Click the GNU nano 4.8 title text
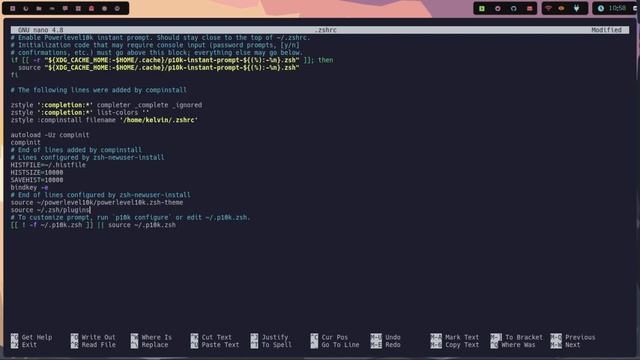 click(x=40, y=30)
